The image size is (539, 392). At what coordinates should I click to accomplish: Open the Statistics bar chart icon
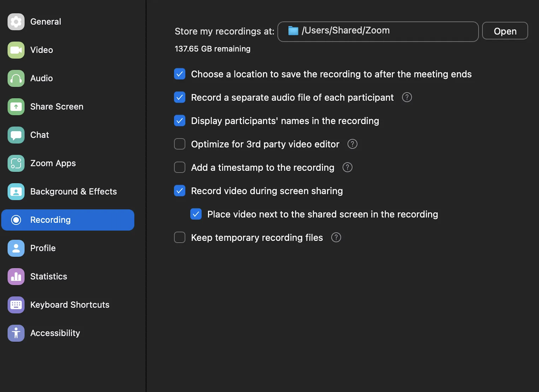(16, 276)
